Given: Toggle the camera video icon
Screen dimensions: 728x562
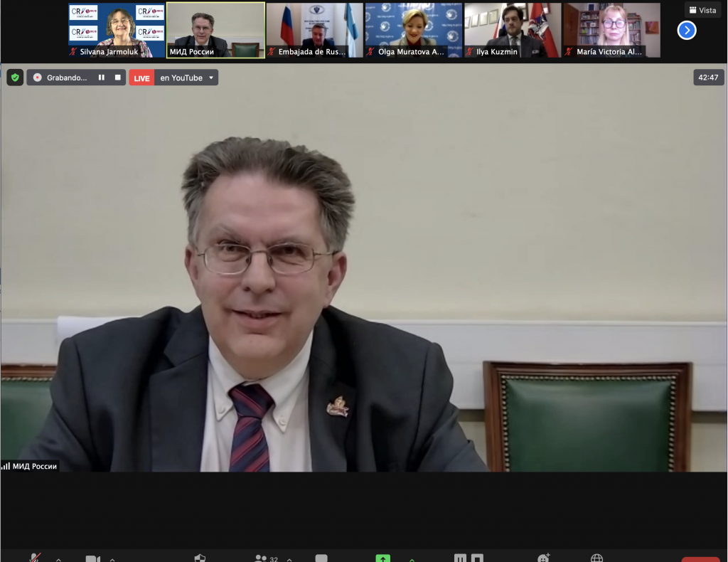Looking at the screenshot, I should tap(92, 558).
